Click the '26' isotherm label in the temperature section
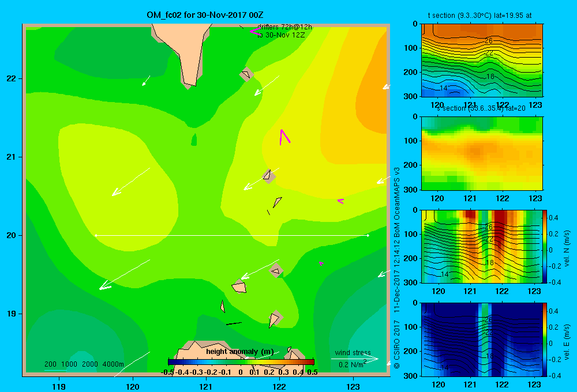This screenshot has height=392, width=577. point(489,41)
